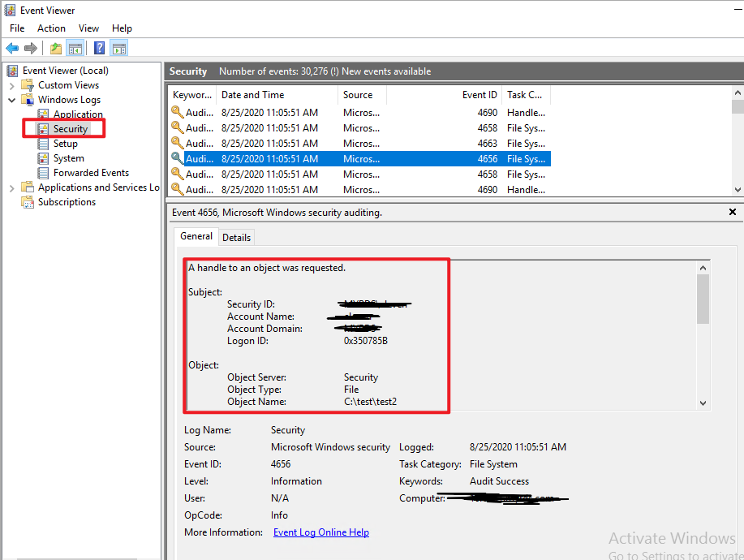This screenshot has height=560, width=744.
Task: Open the Event Log Online Help link
Action: 321,532
